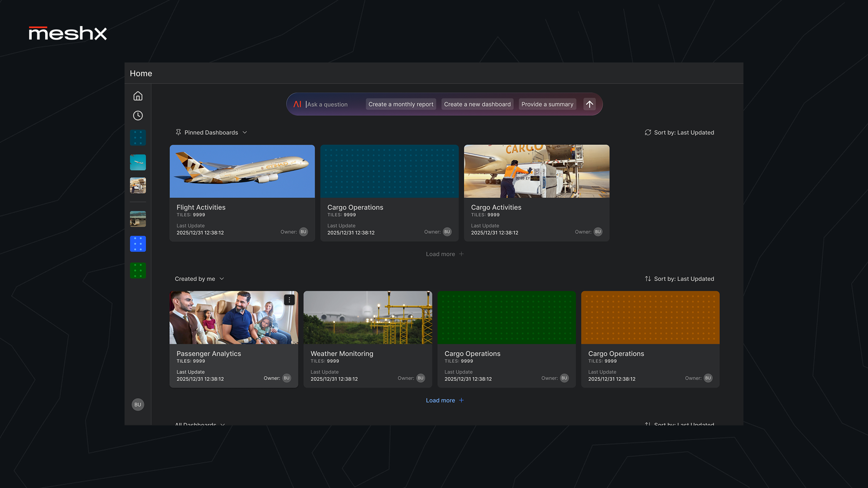Open the green Cargo Operations thumbnail
868x488 pixels.
(506, 318)
